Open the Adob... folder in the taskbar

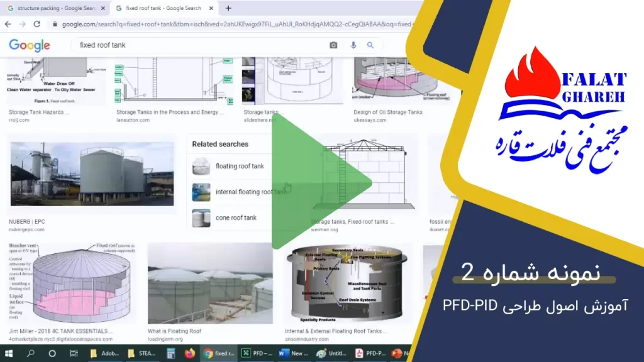[x=104, y=353]
